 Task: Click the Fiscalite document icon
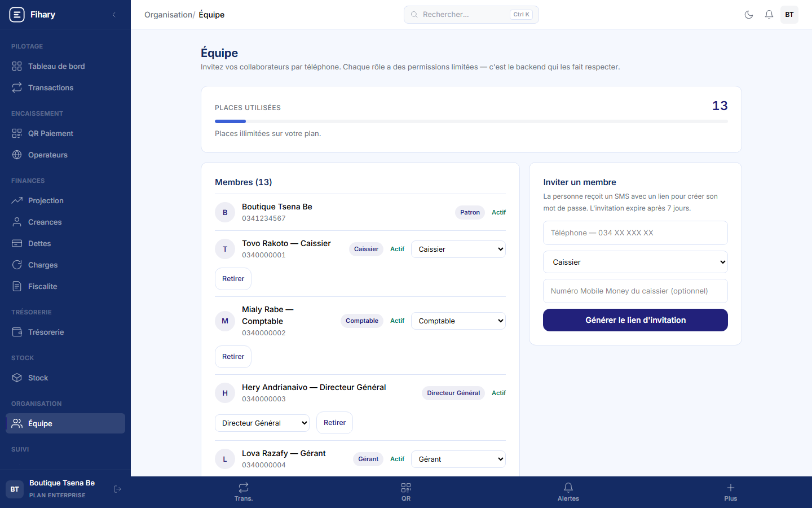pos(17,286)
